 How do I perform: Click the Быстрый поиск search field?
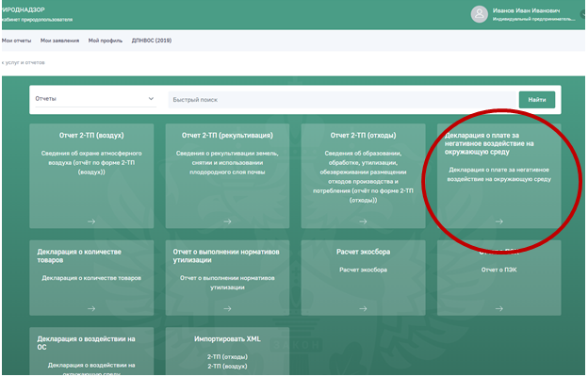pos(339,99)
